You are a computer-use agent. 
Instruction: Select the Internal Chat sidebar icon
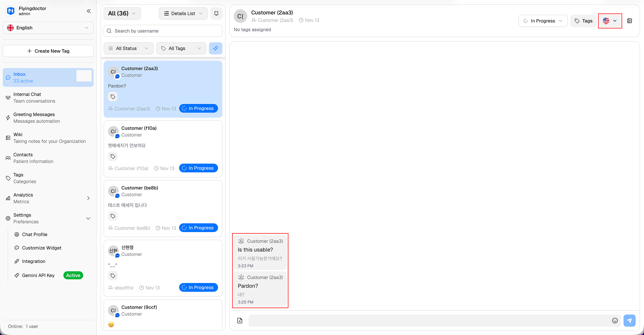[8, 97]
